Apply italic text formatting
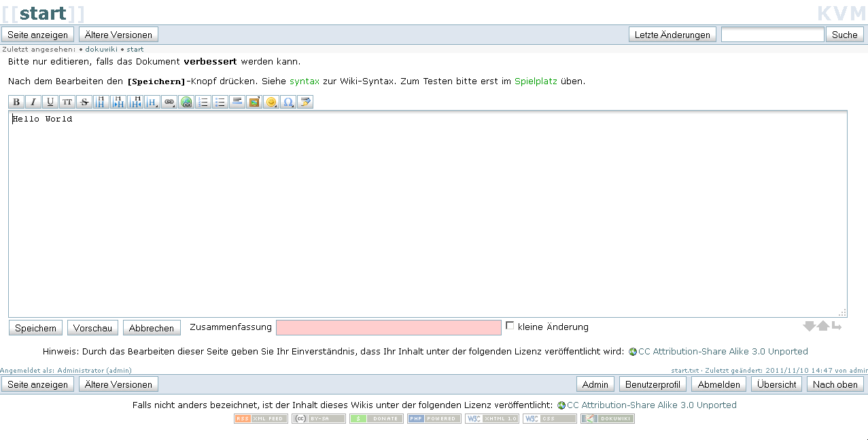The image size is (868, 440). click(x=33, y=103)
